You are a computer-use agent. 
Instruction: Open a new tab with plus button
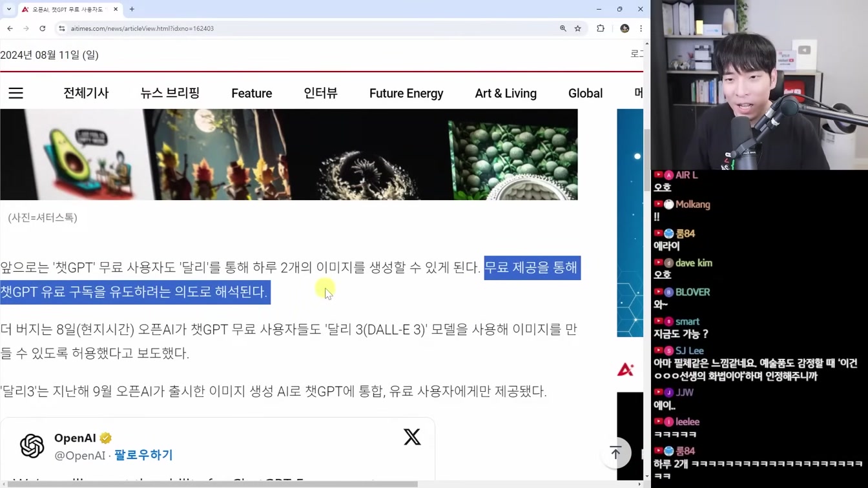pos(132,9)
